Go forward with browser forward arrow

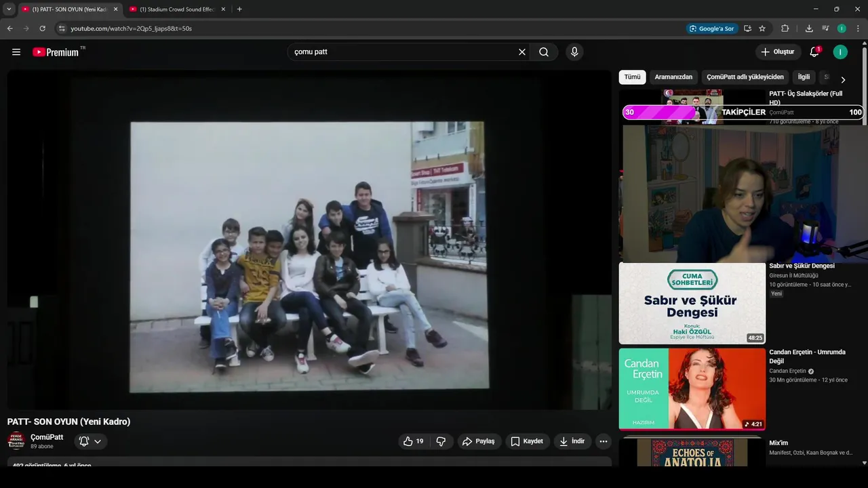point(26,28)
